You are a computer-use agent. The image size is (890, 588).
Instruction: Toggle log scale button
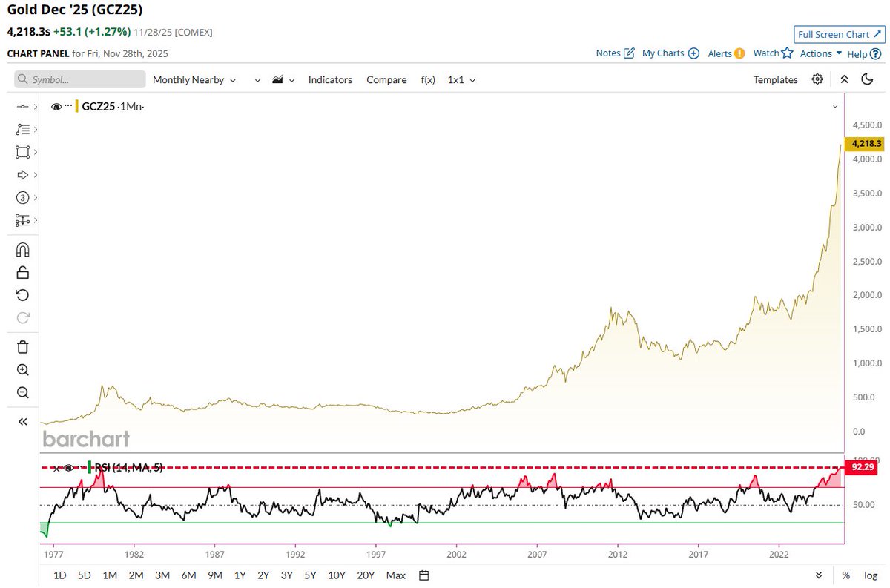pos(871,575)
